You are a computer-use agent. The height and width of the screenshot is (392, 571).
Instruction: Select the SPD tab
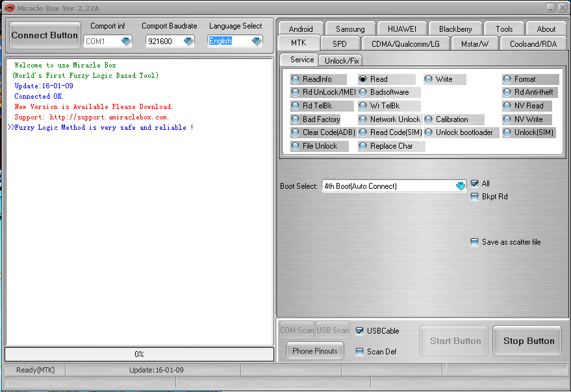click(x=339, y=43)
